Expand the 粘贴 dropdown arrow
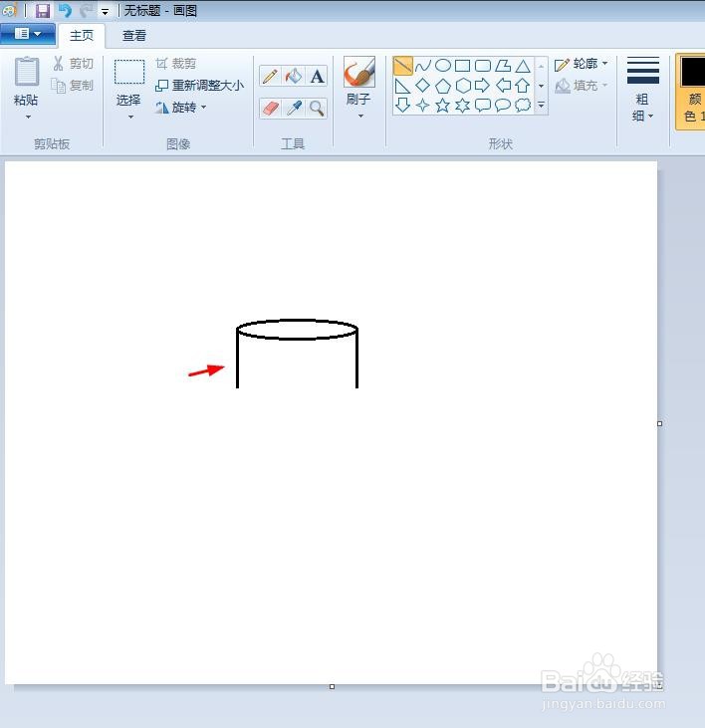The image size is (705, 728). tap(28, 117)
